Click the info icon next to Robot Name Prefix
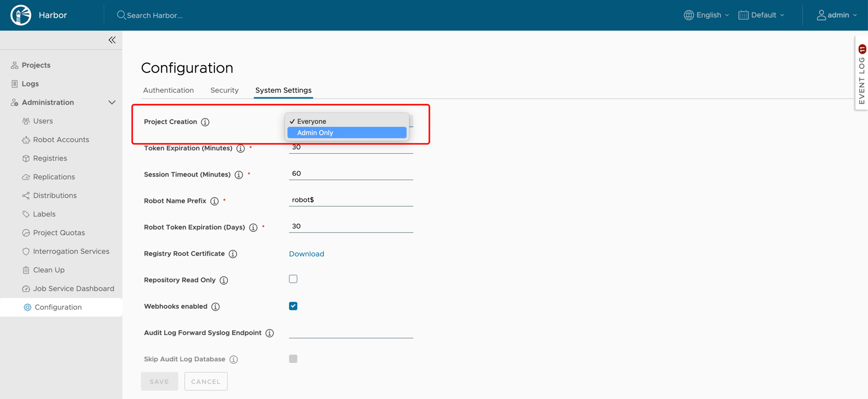This screenshot has width=868, height=399. point(214,201)
